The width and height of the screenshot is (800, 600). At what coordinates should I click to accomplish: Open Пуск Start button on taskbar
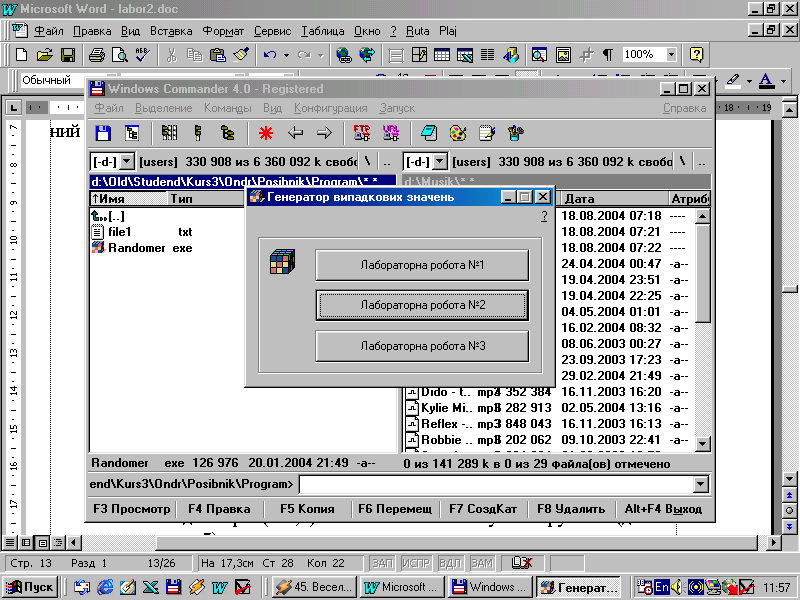click(30, 587)
